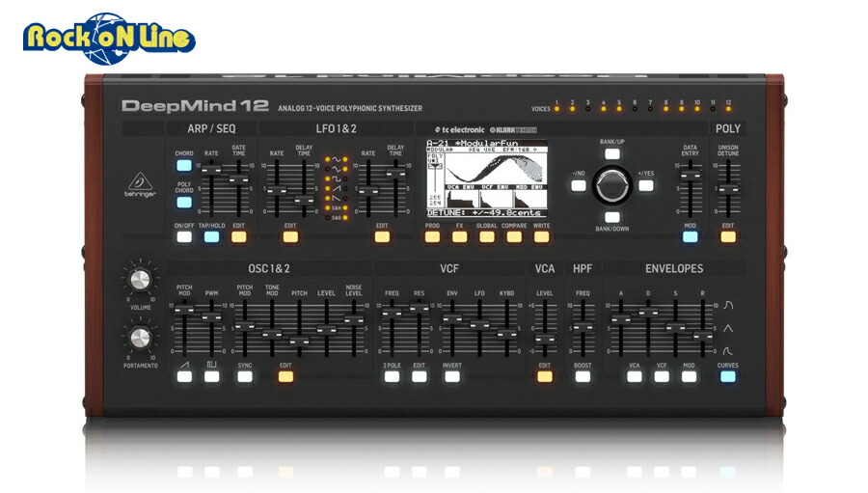This screenshot has height=493, width=868.
Task: Toggle the DATA ENTRY MOD button
Action: click(x=691, y=237)
